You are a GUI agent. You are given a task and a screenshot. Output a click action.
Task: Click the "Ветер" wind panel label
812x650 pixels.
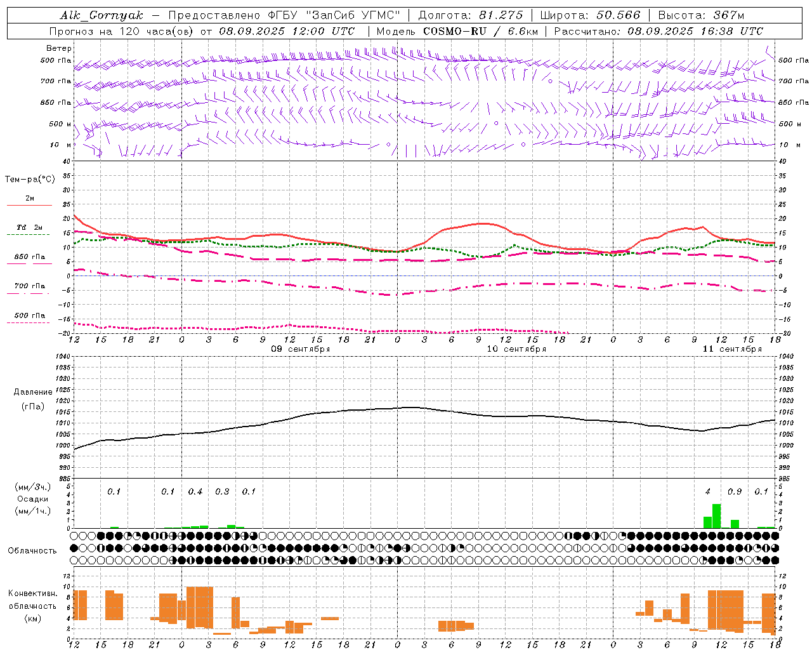click(59, 48)
